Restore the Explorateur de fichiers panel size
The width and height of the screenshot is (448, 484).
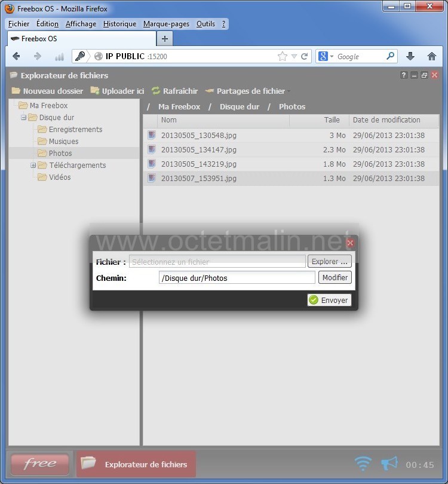coord(424,75)
